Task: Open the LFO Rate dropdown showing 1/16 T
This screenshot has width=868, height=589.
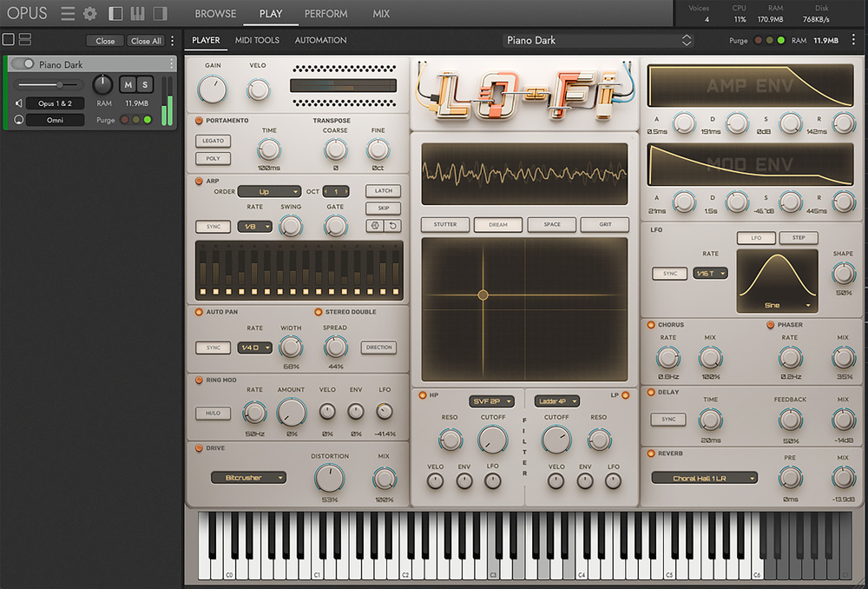Action: pos(710,273)
